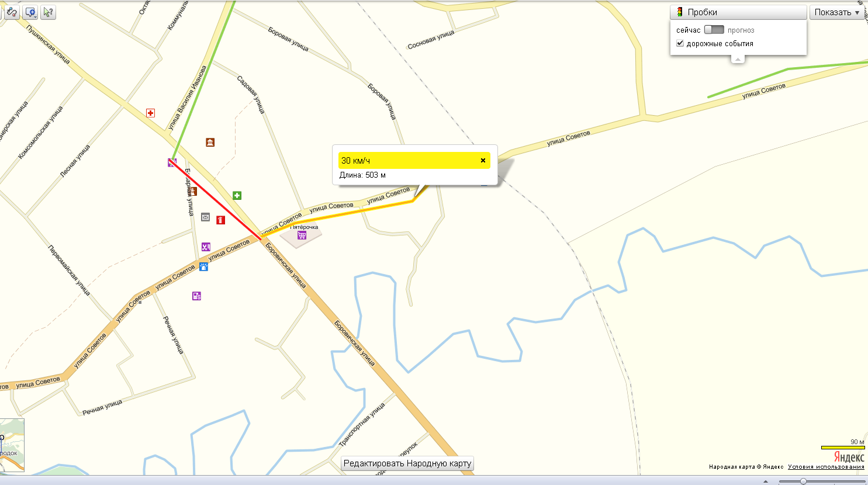
Task: Click the Пятёрочка shopping cart icon
Action: point(302,235)
